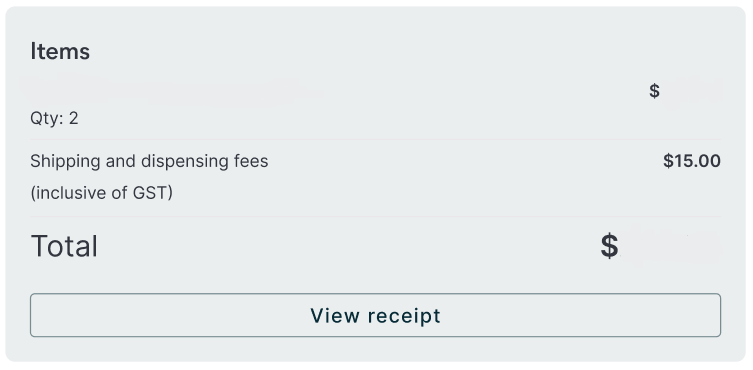Select the Shipping and dispensing fees label

149,161
